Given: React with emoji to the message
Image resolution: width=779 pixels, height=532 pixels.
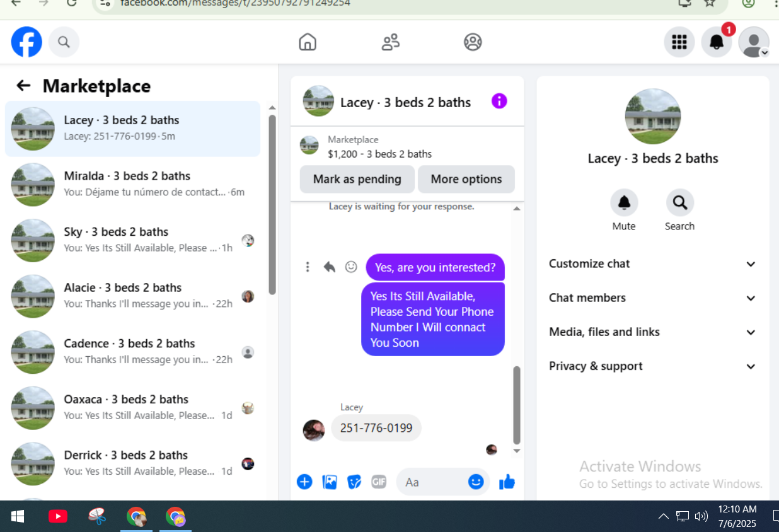Looking at the screenshot, I should coord(351,267).
